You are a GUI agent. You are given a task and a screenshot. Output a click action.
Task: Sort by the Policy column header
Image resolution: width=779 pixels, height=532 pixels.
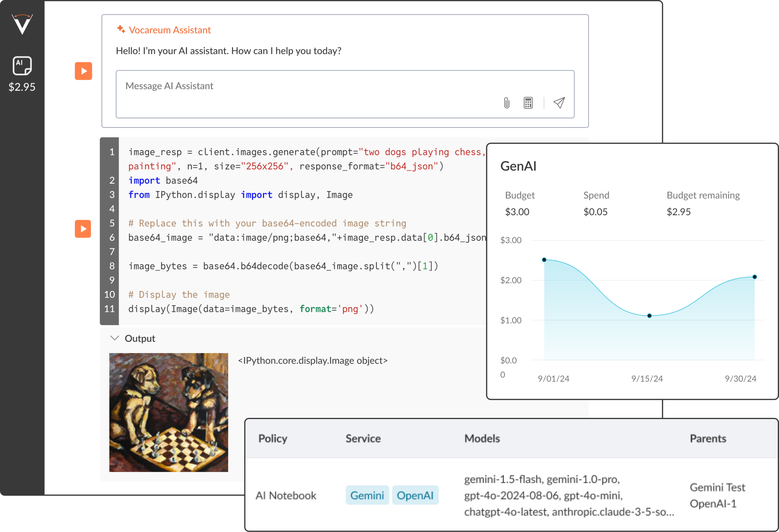273,439
